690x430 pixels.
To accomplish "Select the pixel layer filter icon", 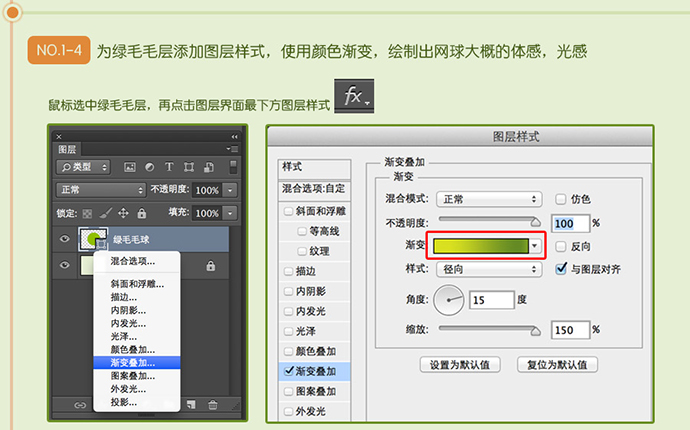I will click(131, 166).
